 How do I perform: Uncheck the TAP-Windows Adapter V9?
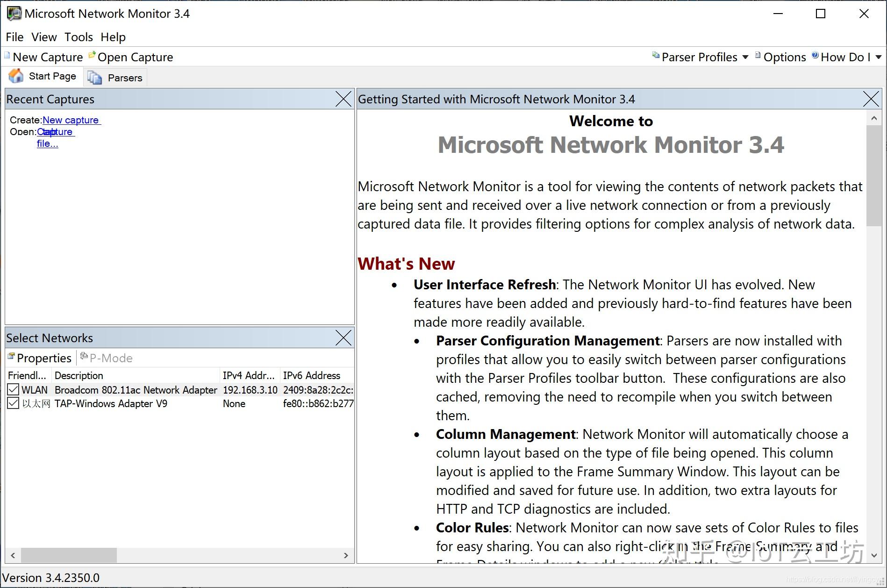click(x=13, y=403)
